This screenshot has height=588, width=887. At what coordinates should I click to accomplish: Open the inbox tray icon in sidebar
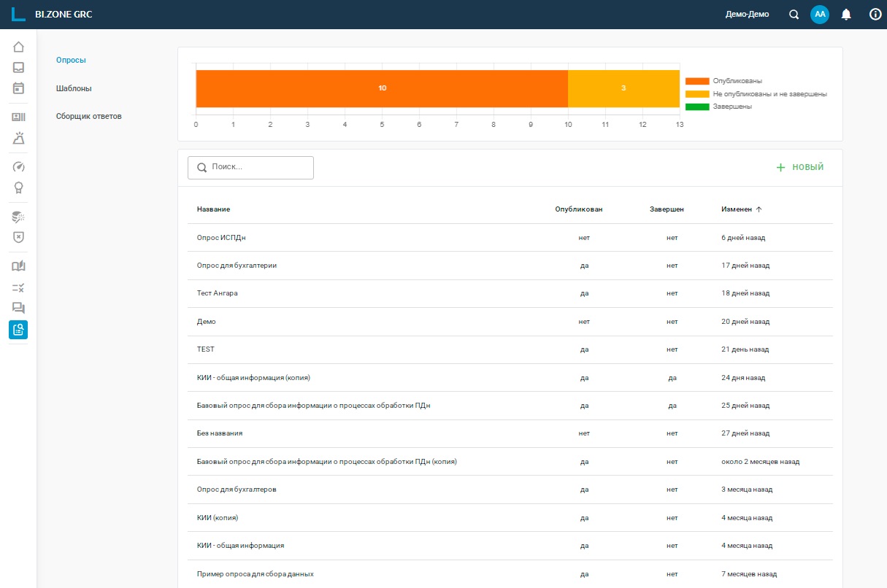18,68
